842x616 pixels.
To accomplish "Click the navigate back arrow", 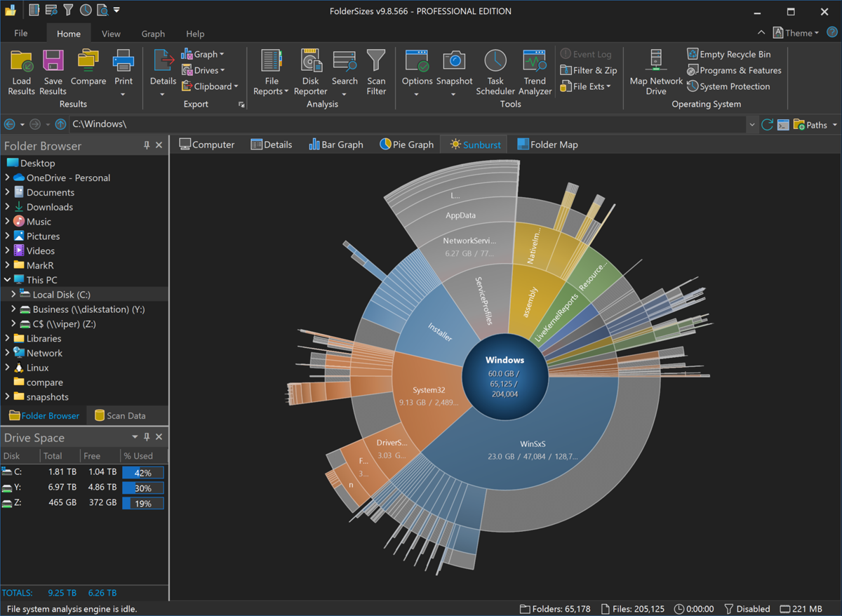I will pyautogui.click(x=10, y=124).
